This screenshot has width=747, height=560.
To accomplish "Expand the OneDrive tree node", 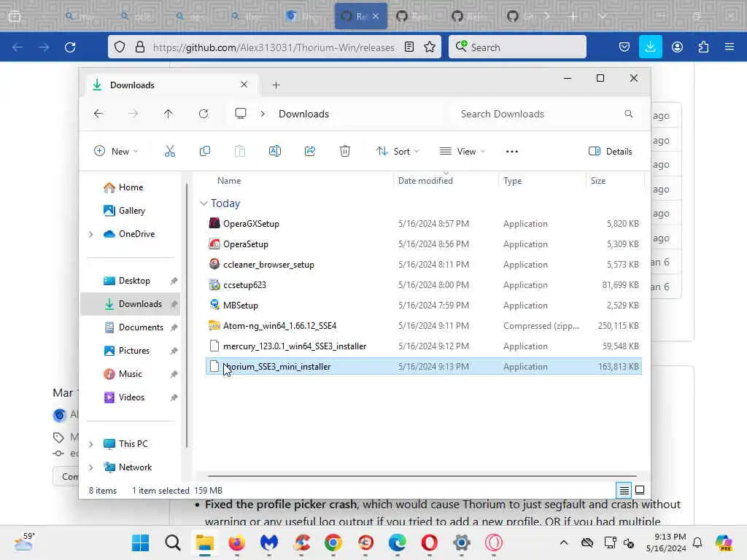I will click(90, 234).
